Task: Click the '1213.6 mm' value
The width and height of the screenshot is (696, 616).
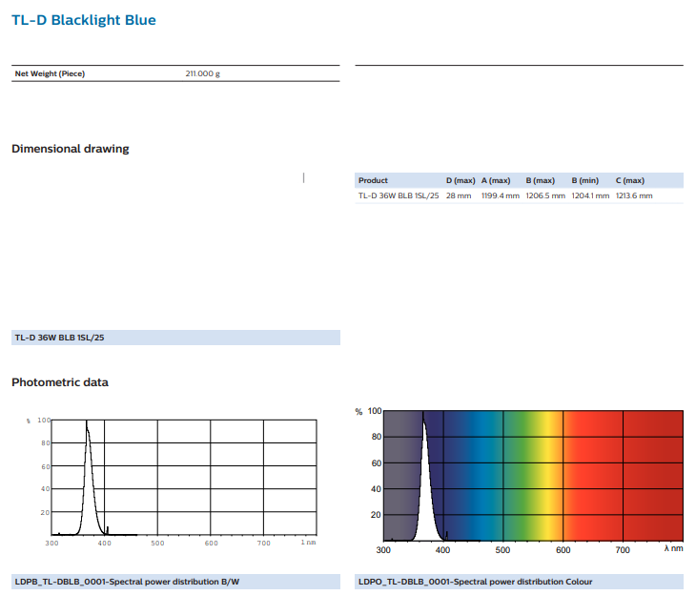Action: click(x=634, y=195)
